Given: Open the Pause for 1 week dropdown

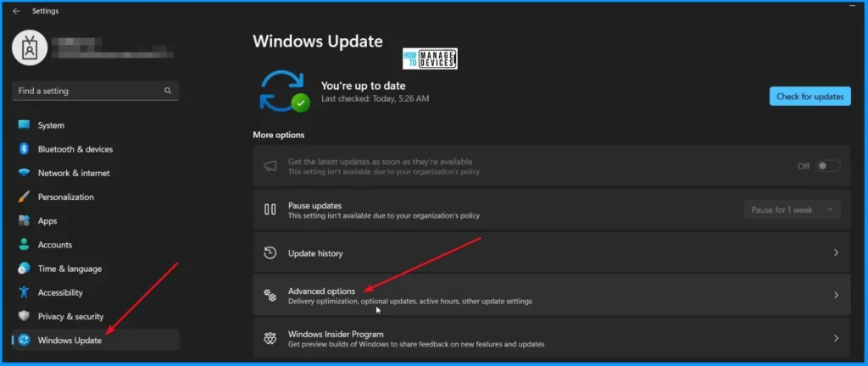Looking at the screenshot, I should click(793, 209).
